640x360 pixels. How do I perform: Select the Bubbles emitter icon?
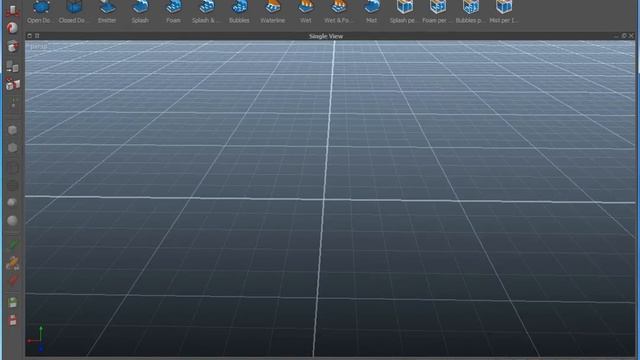coord(239,8)
